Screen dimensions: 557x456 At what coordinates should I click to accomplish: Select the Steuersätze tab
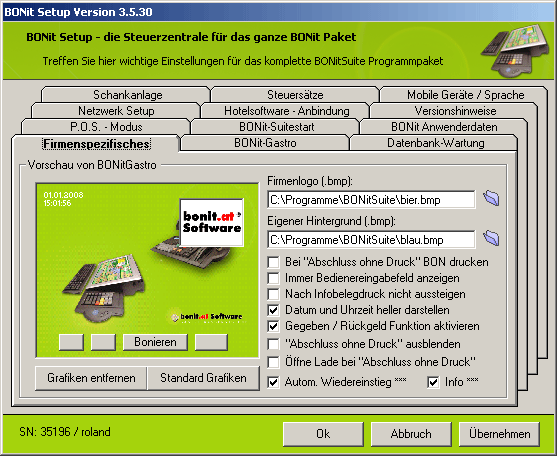pyautogui.click(x=295, y=95)
